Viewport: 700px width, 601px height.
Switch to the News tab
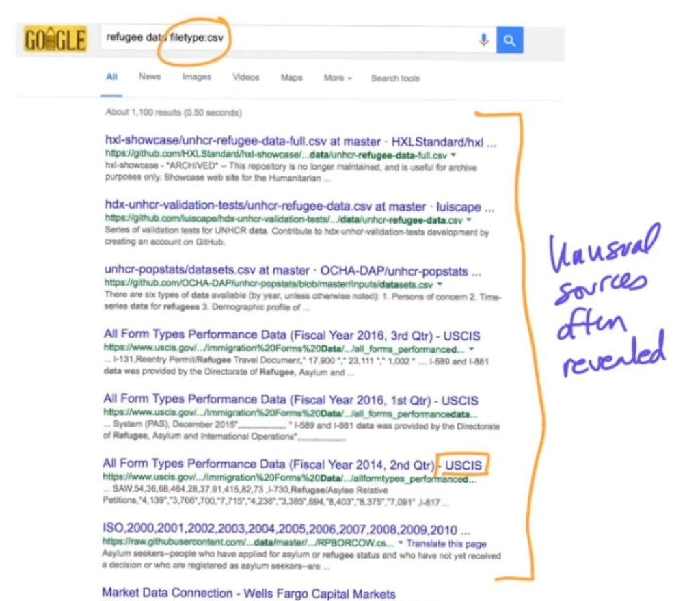tap(150, 77)
